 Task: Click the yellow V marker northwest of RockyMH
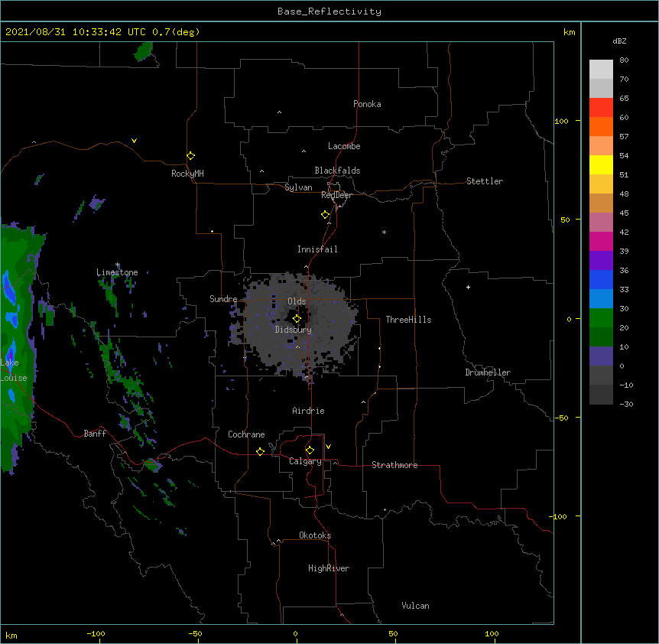[134, 141]
